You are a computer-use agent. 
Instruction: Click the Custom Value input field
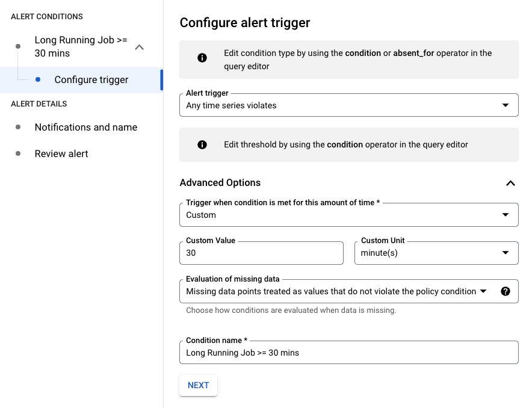(261, 253)
